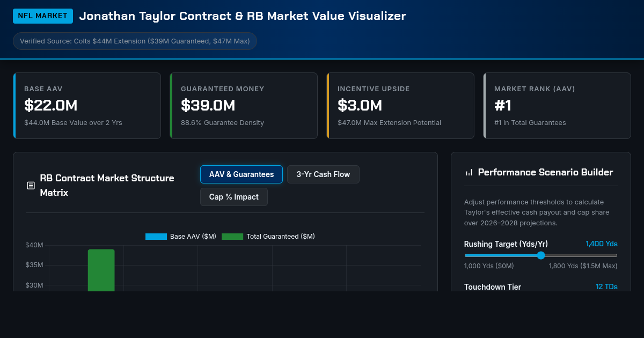
Task: Click the bar chart icon beside Performance Scenario Builder
Action: click(x=469, y=172)
